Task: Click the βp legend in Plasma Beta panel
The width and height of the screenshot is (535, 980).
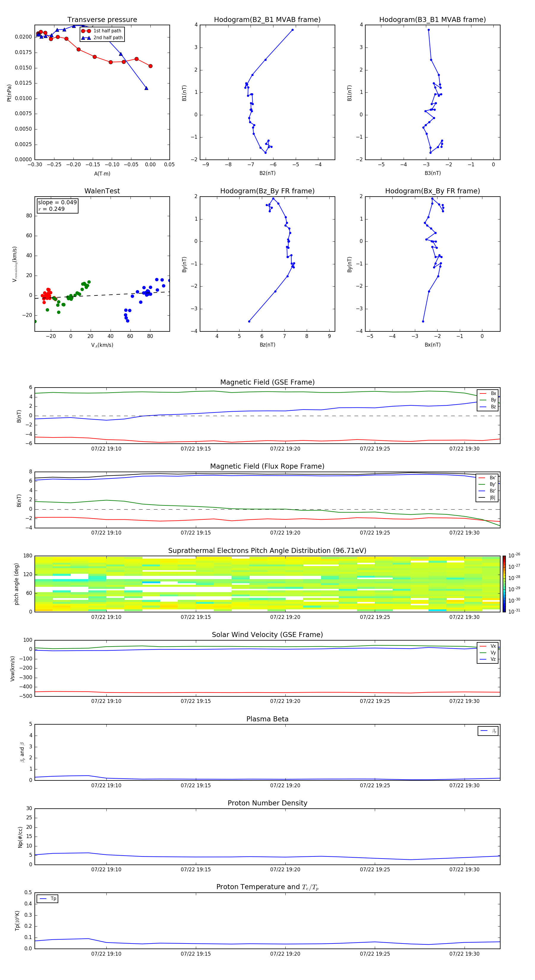Action: click(x=488, y=731)
